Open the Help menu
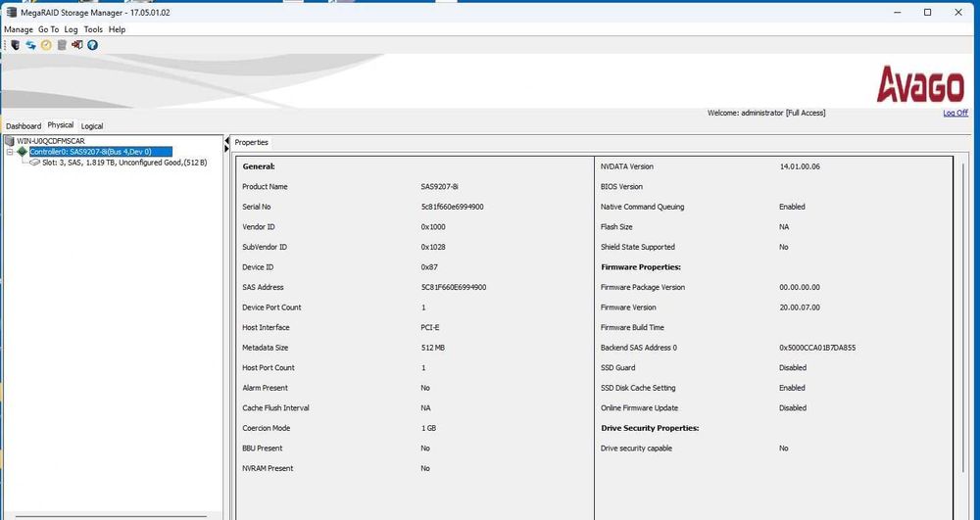Screen dimensions: 980x520 [x=117, y=29]
